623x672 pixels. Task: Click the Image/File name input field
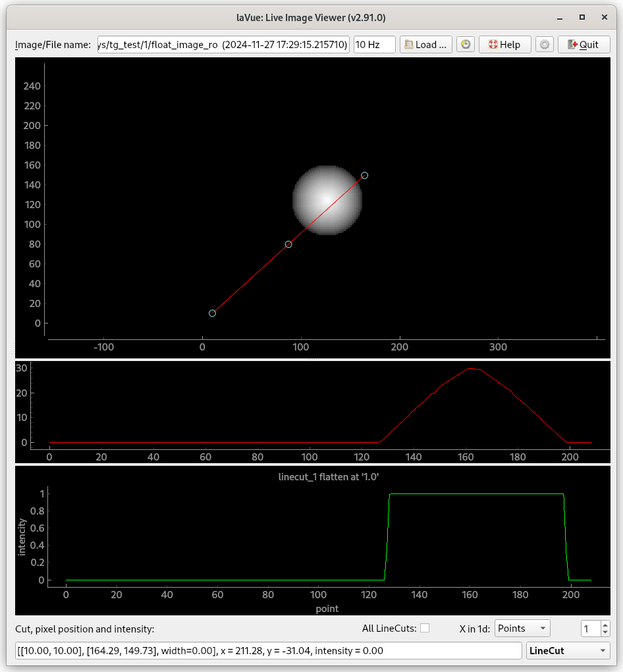point(223,44)
